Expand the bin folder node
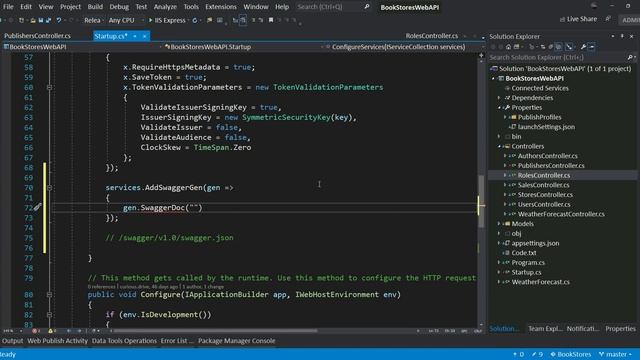 (x=499, y=137)
